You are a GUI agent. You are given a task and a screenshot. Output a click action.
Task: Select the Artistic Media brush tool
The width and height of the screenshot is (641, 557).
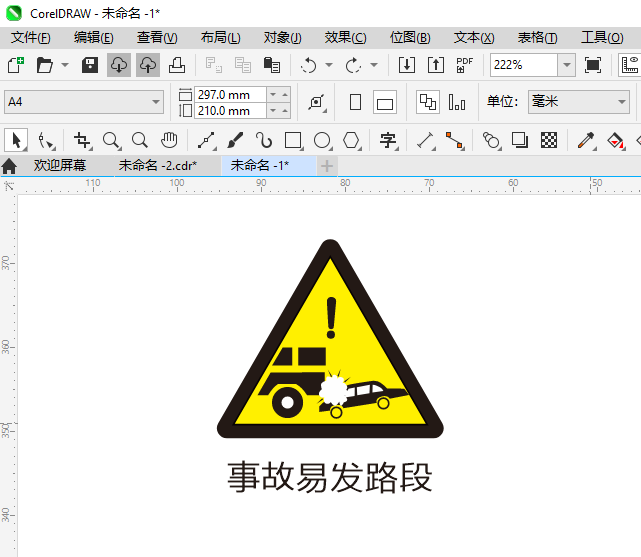click(x=235, y=141)
